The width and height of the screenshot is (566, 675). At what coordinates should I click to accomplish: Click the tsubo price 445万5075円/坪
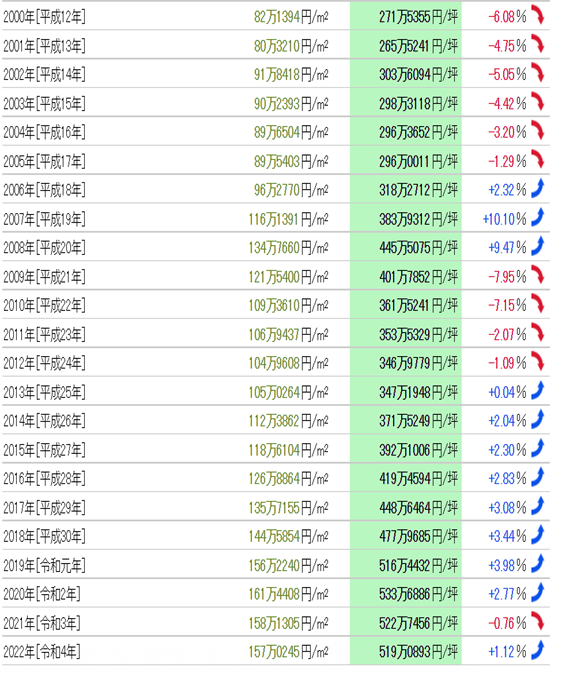(x=418, y=248)
